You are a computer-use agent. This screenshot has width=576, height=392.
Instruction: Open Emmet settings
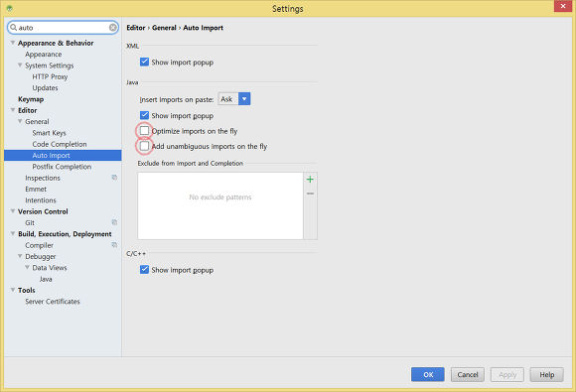[x=36, y=189]
